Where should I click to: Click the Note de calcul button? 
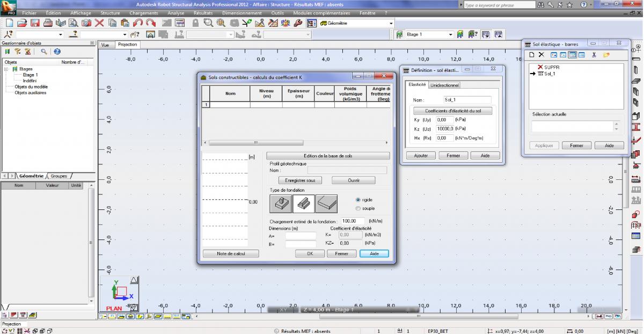click(231, 253)
